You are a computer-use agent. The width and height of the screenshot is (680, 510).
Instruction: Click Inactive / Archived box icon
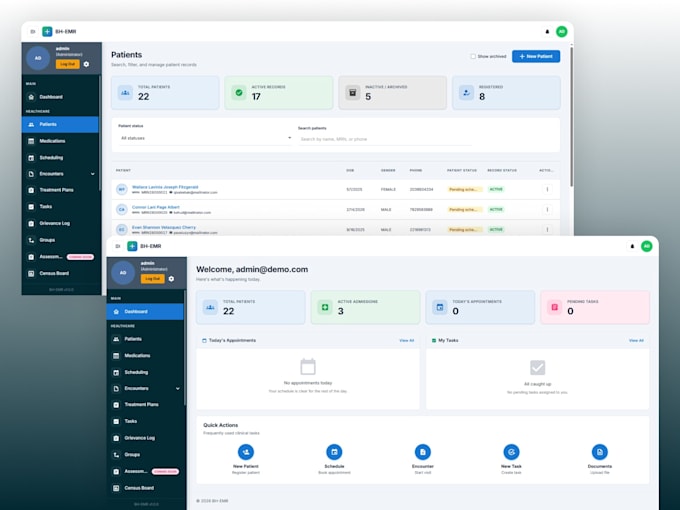pyautogui.click(x=353, y=93)
